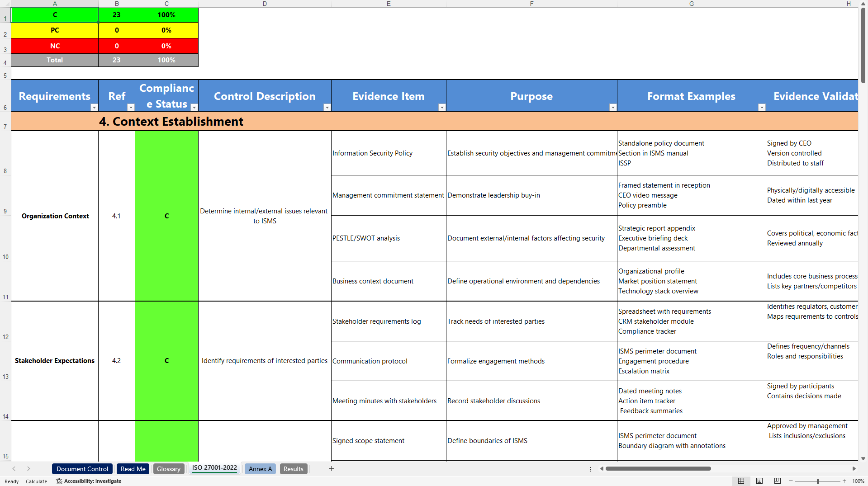Select column G header
This screenshot has height=486, width=868.
692,4
